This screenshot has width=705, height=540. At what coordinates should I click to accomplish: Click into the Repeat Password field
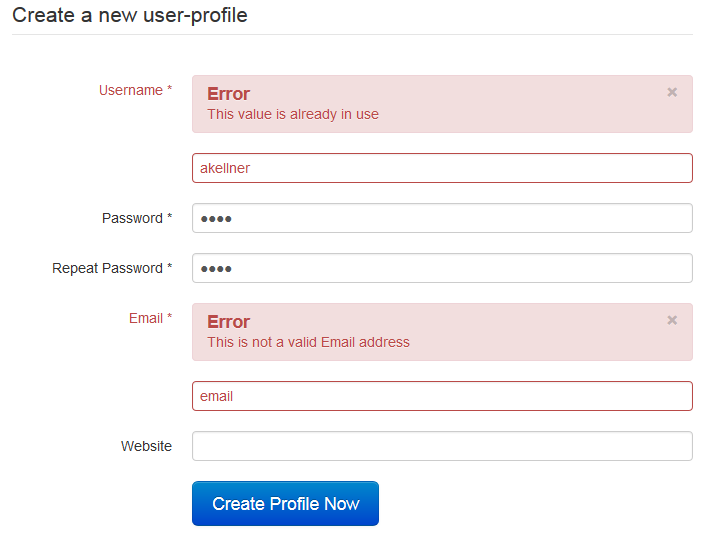coord(442,268)
